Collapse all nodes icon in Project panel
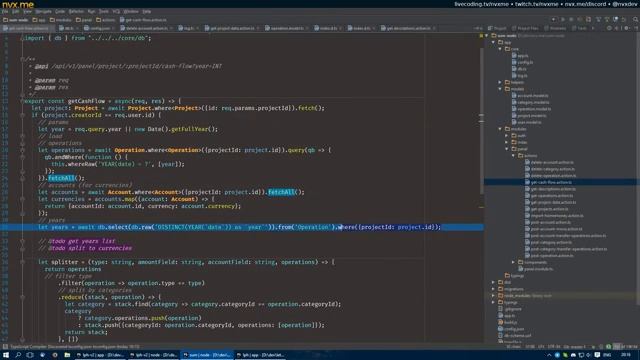The height and width of the screenshot is (360, 640). (617, 28)
